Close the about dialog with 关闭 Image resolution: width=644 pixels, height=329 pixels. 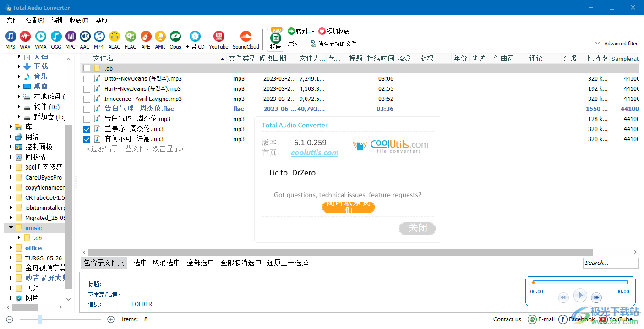point(417,228)
